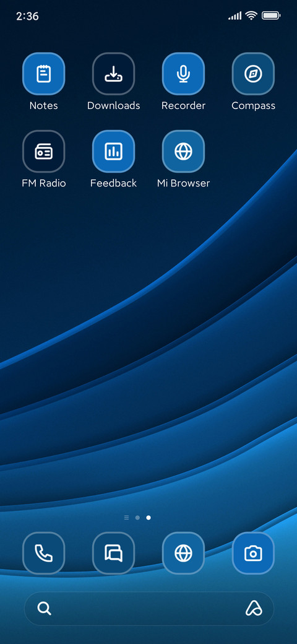Launch FM Radio
The image size is (297, 644).
tap(43, 152)
